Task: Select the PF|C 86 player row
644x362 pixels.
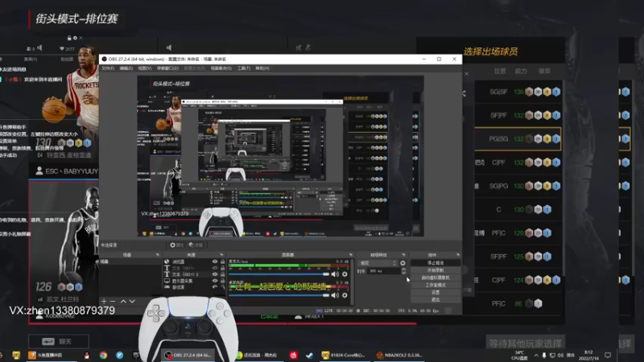Action: point(518,304)
